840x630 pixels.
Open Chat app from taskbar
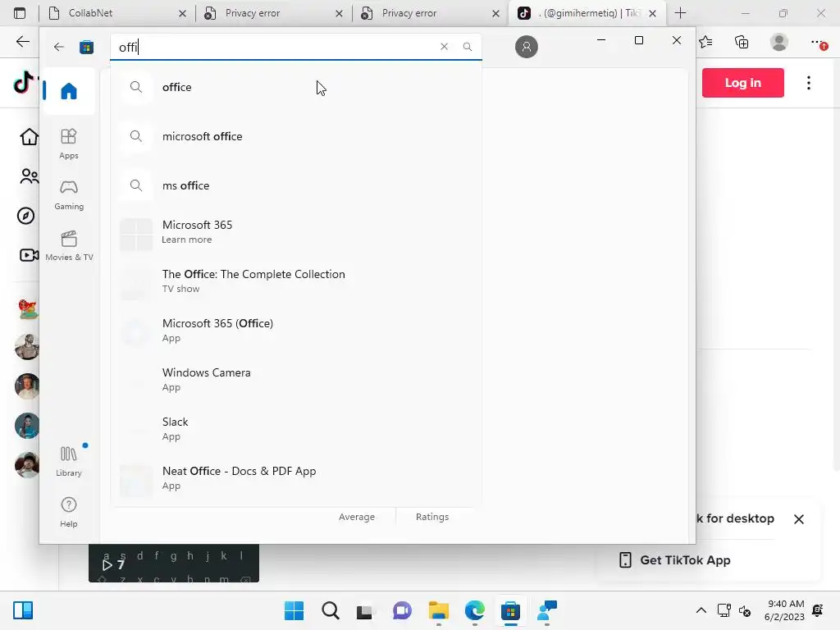click(x=402, y=610)
